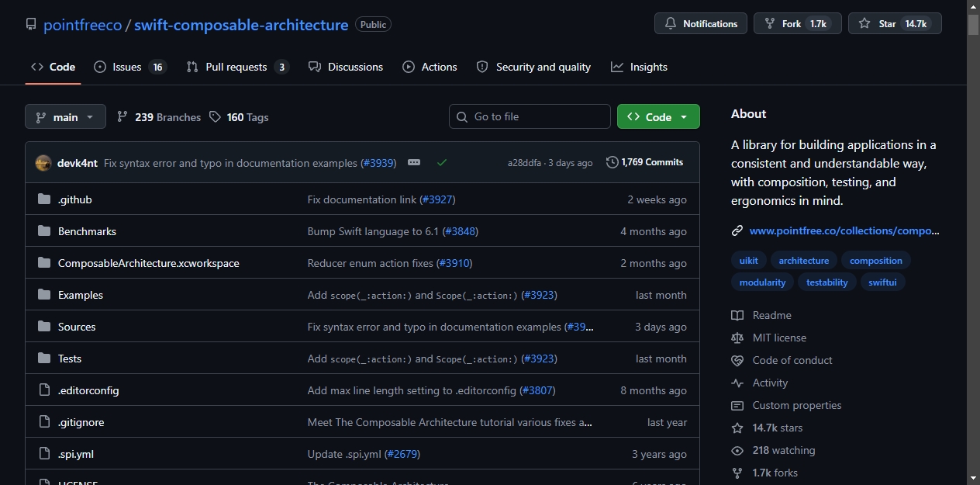980x485 pixels.
Task: Focus the Go to file search field
Action: 530,116
